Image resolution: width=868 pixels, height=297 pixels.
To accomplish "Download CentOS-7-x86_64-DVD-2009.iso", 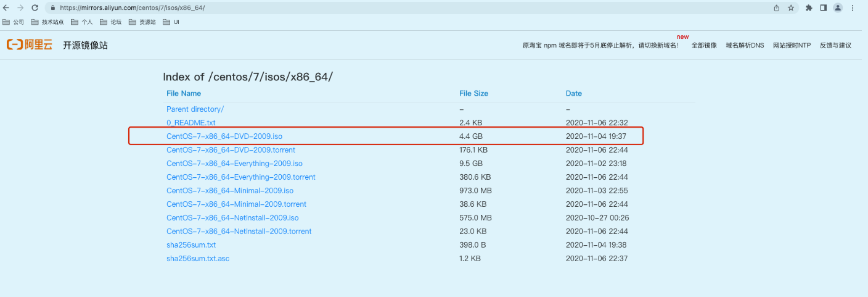I will click(224, 136).
